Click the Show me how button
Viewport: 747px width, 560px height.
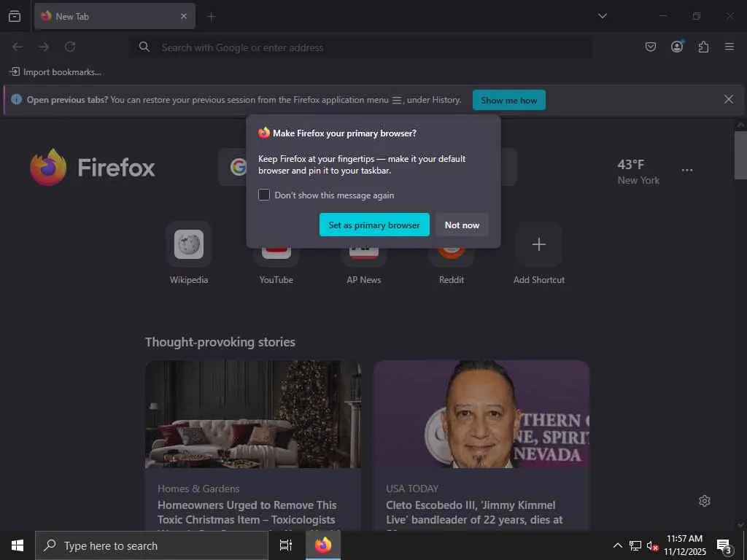508,100
